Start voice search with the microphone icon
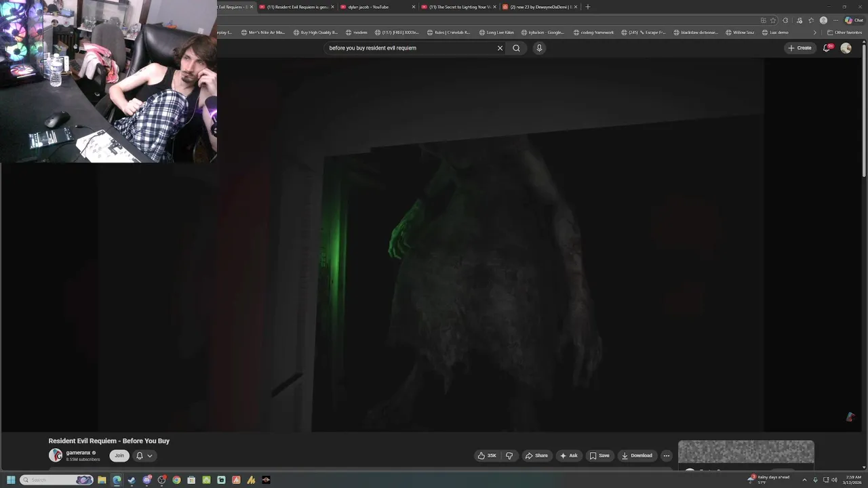Viewport: 868px width, 488px height. click(x=539, y=48)
